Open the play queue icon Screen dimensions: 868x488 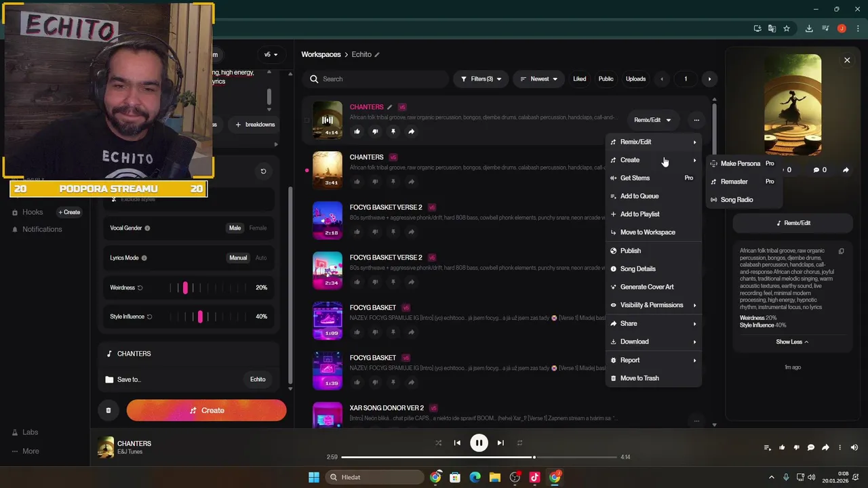point(768,447)
